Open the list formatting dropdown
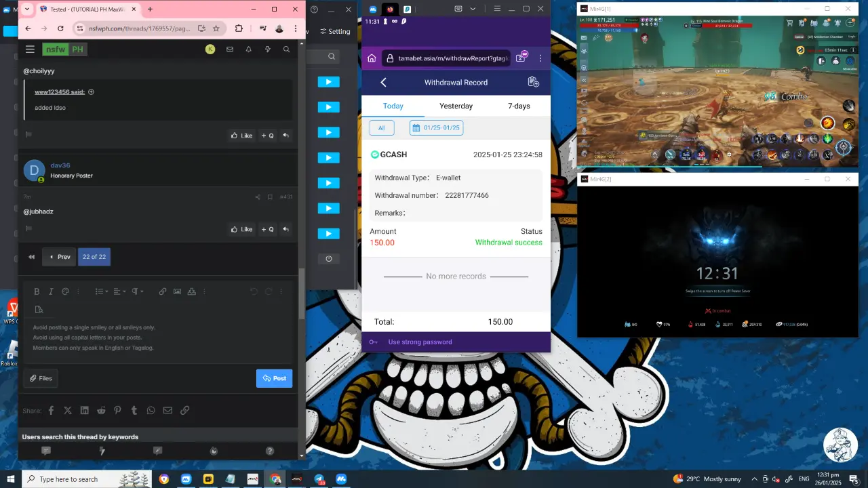Image resolution: width=868 pixels, height=488 pixels. coord(101,291)
